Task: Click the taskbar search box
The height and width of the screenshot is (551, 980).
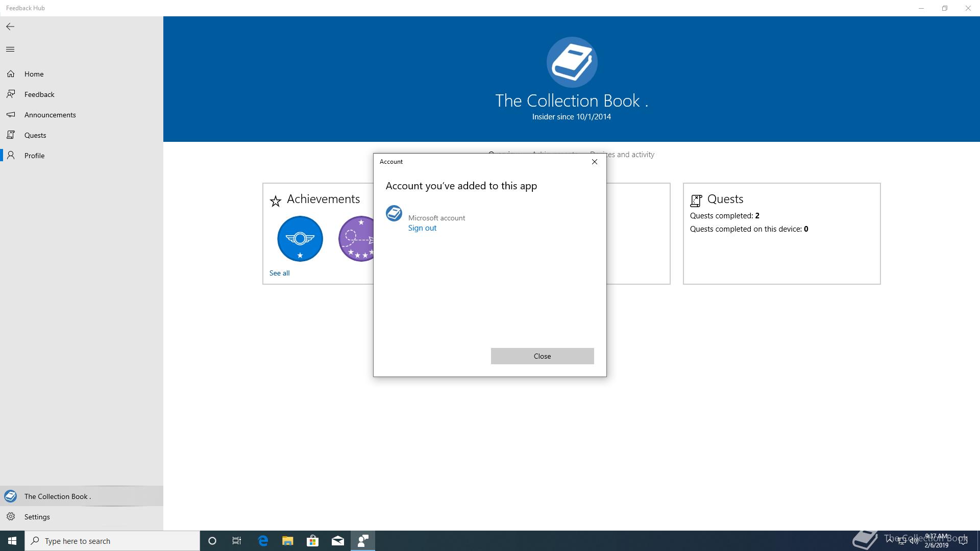Action: click(x=112, y=541)
